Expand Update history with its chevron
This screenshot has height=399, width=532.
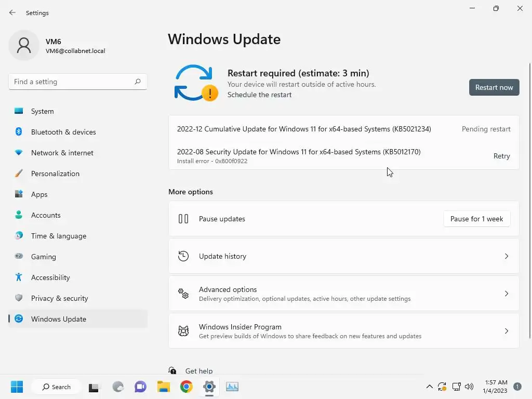coord(506,256)
